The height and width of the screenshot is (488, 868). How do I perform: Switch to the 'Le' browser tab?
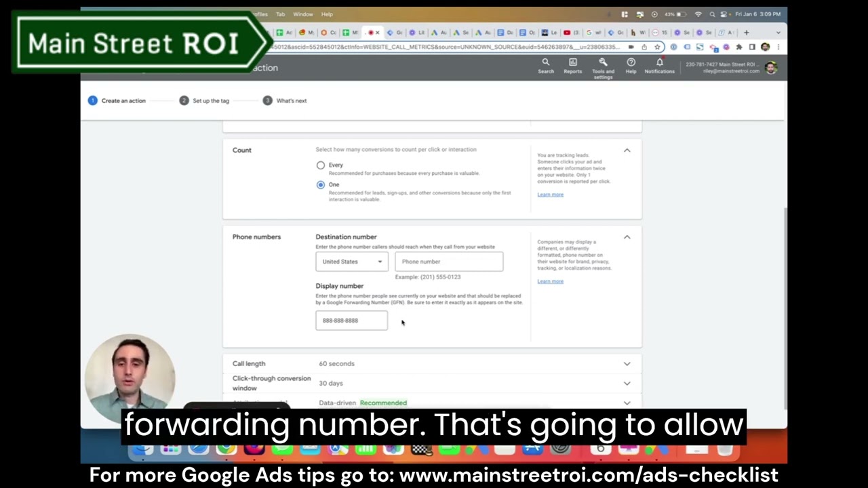549,33
